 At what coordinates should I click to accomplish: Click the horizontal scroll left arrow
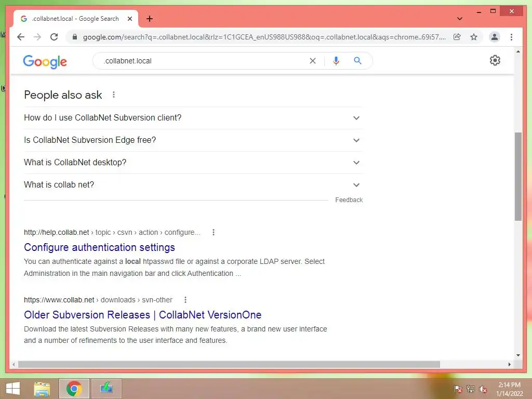(14, 364)
